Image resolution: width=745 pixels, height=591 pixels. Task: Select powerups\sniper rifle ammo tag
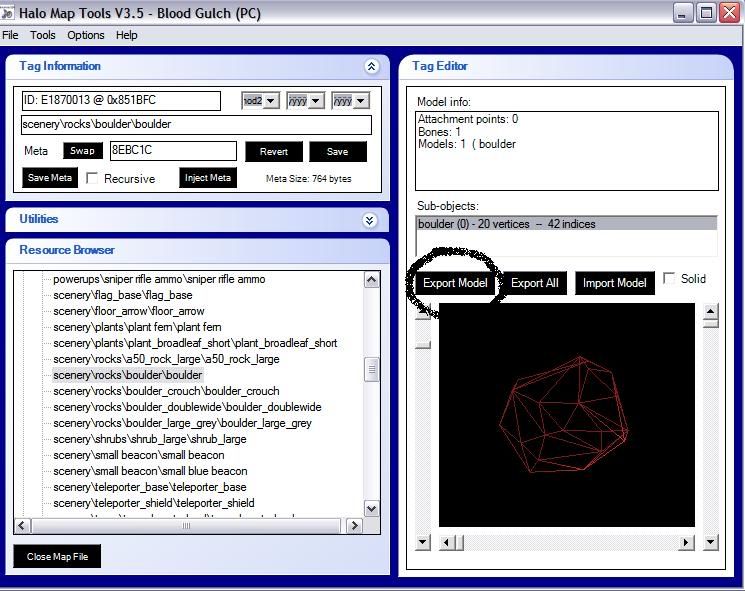coord(159,279)
